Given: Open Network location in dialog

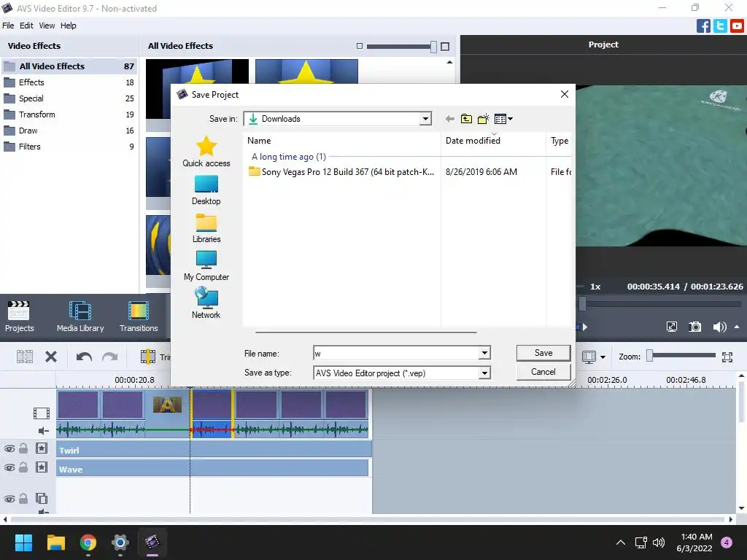Looking at the screenshot, I should pyautogui.click(x=206, y=303).
